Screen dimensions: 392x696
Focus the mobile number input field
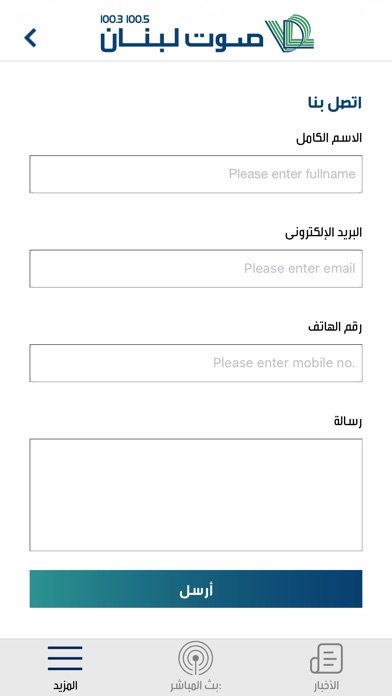point(196,363)
